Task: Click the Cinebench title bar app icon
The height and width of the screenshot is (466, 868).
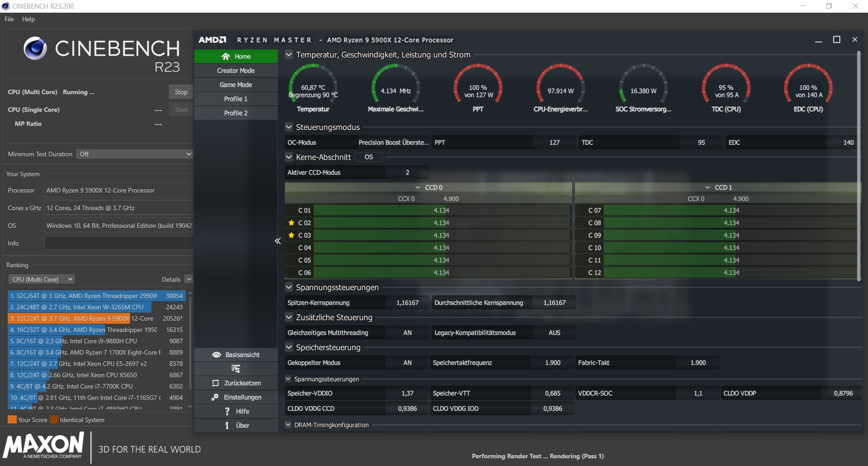Action: coord(5,6)
